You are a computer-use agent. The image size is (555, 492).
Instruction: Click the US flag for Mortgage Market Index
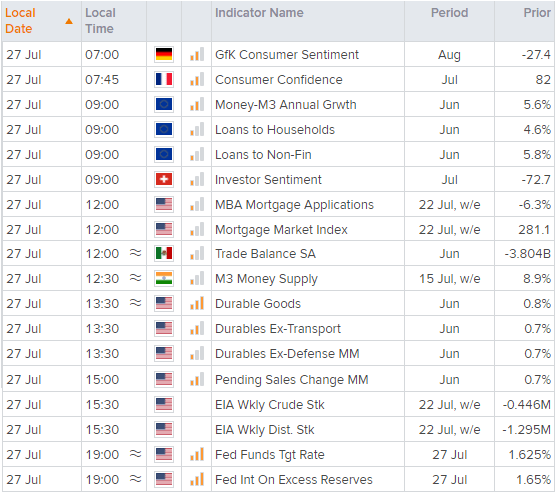164,229
